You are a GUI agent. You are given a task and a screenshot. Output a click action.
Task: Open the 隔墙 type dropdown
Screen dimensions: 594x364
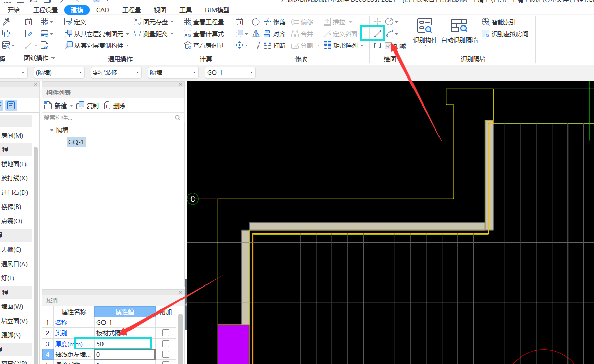click(173, 73)
